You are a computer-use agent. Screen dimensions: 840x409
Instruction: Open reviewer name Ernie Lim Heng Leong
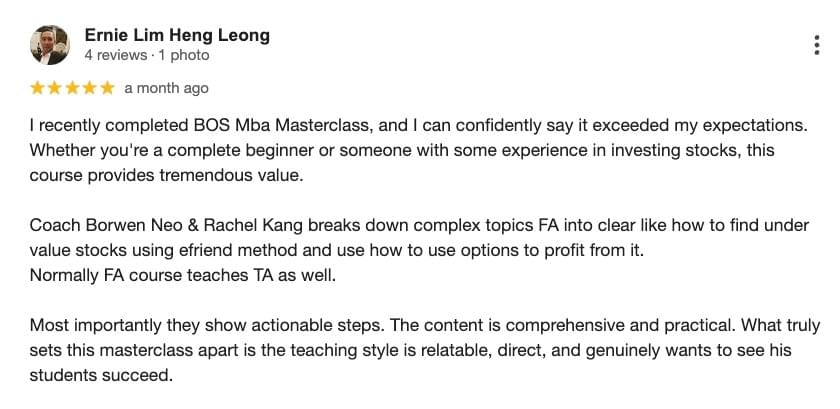pyautogui.click(x=177, y=35)
